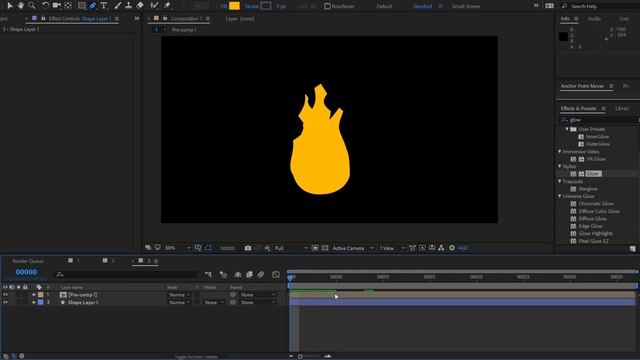Open the composition mini-flowchart icon
Screen dimensions: 640x360
[x=209, y=275]
